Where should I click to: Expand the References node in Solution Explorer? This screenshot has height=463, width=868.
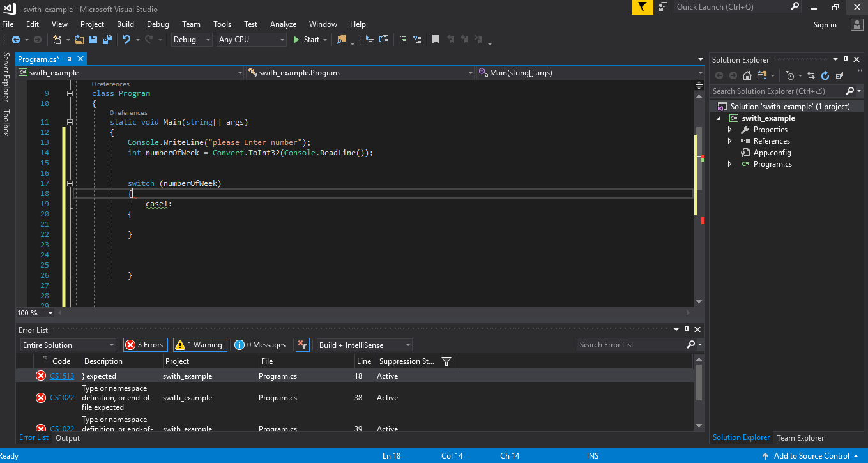(730, 141)
